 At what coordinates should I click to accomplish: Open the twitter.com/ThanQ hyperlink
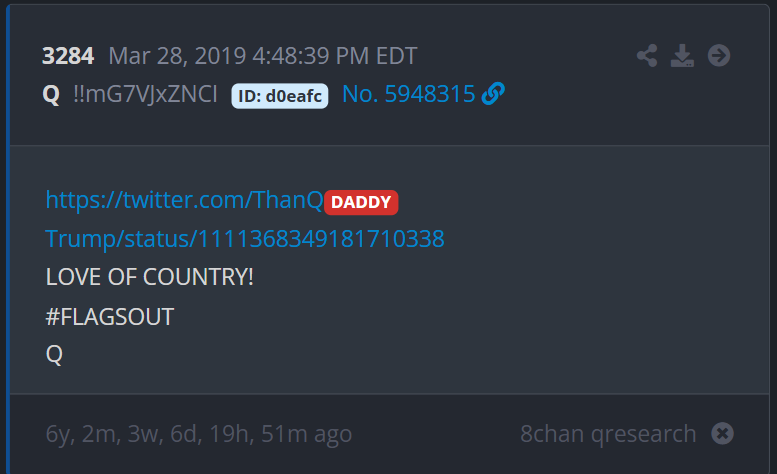coord(184,200)
